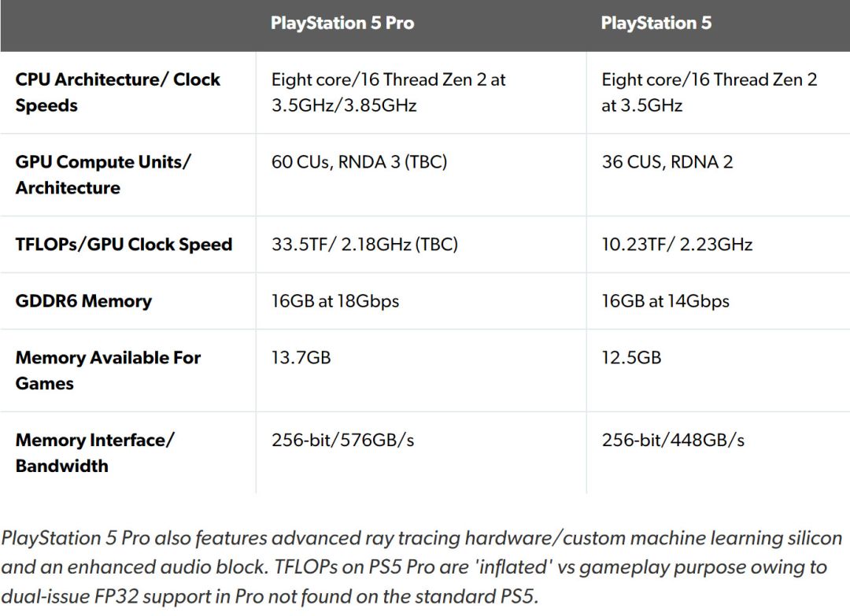Click the 16GB at 18Gbps cell
Screen dimensions: 850x616
(x=335, y=301)
